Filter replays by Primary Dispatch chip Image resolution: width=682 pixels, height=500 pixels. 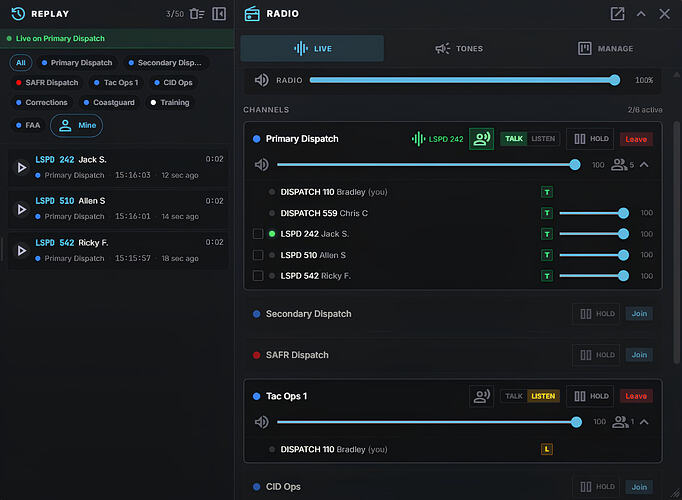(x=77, y=63)
